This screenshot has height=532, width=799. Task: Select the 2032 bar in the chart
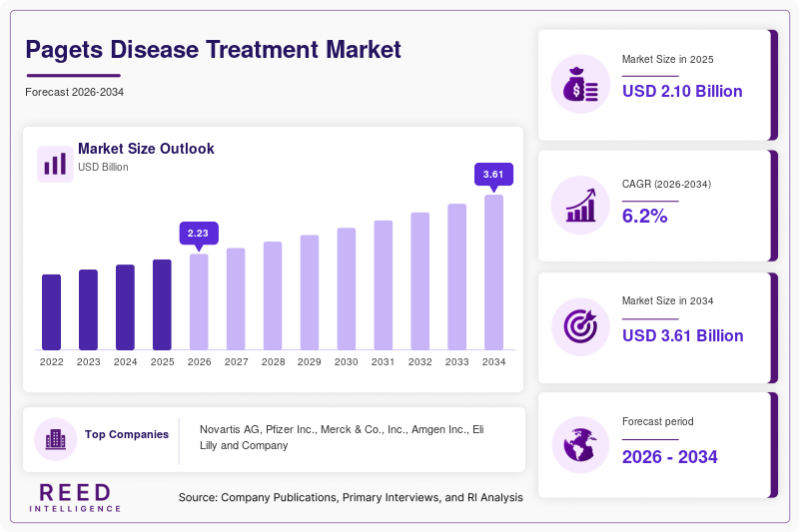coord(419,281)
